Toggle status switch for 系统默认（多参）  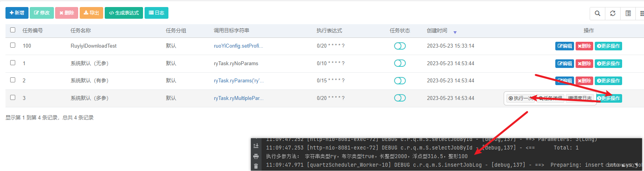pyautogui.click(x=400, y=98)
